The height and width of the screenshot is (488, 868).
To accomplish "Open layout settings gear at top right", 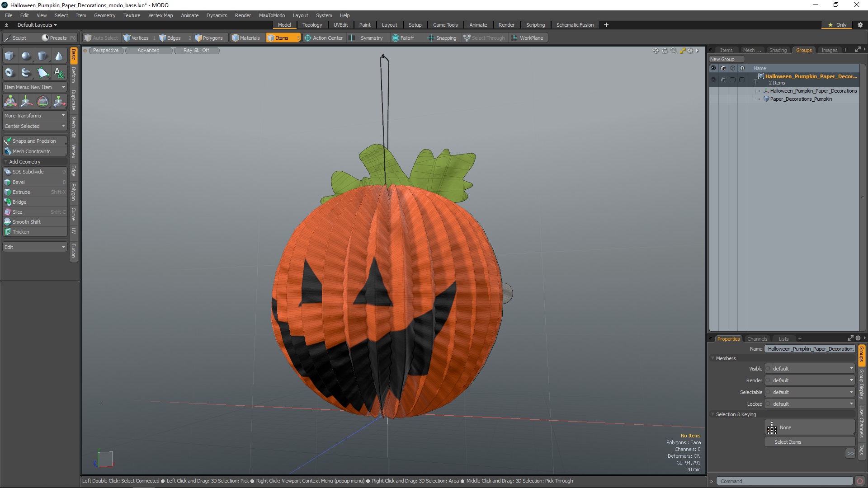I will [x=860, y=25].
